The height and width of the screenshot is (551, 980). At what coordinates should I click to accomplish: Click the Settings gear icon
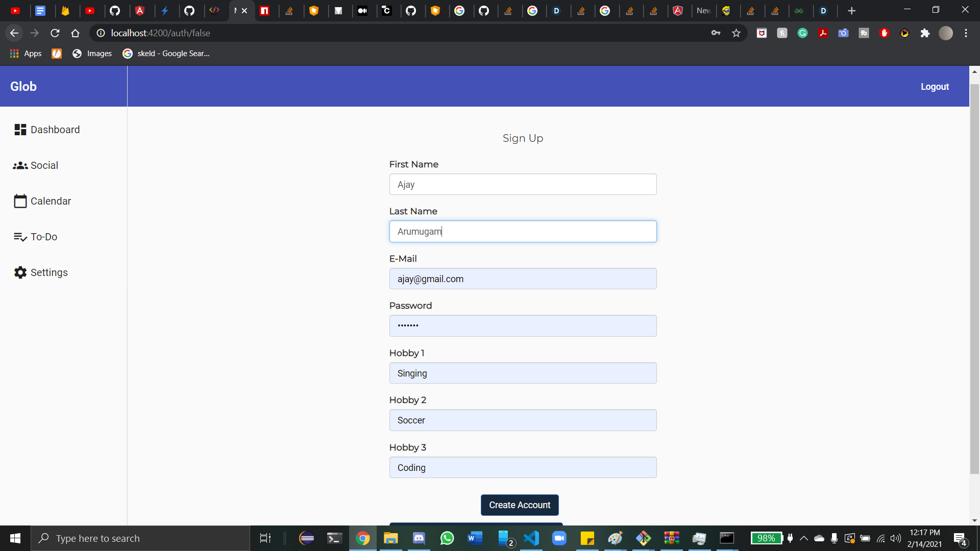click(20, 272)
